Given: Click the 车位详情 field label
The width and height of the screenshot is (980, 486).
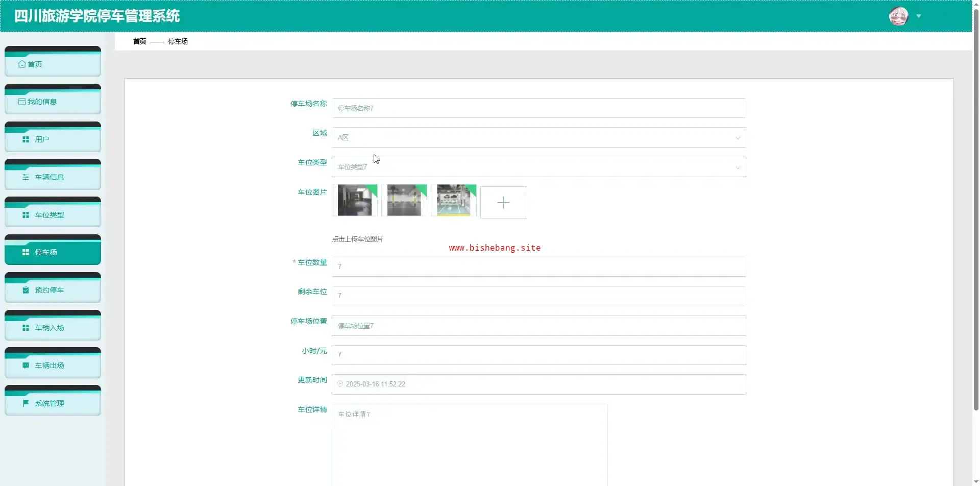Looking at the screenshot, I should (x=312, y=409).
